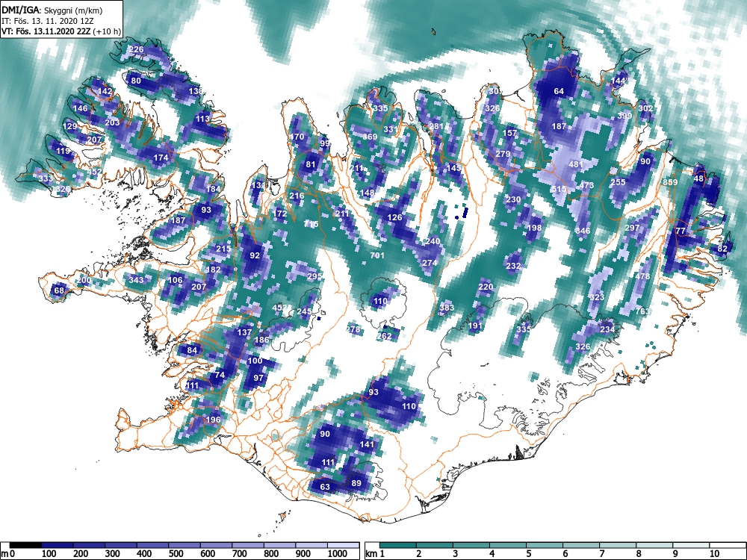Click visibility value 245 on the map
Viewport: 747px width, 560px height.
tap(305, 311)
